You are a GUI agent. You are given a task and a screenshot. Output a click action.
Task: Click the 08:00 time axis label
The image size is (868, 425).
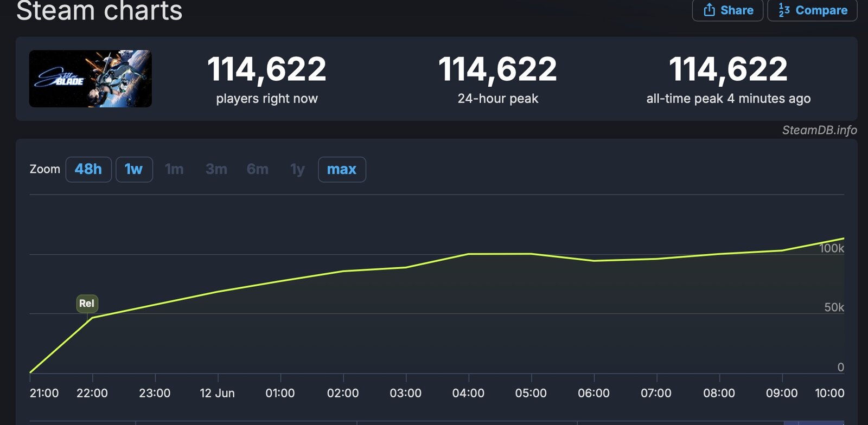[x=719, y=393]
